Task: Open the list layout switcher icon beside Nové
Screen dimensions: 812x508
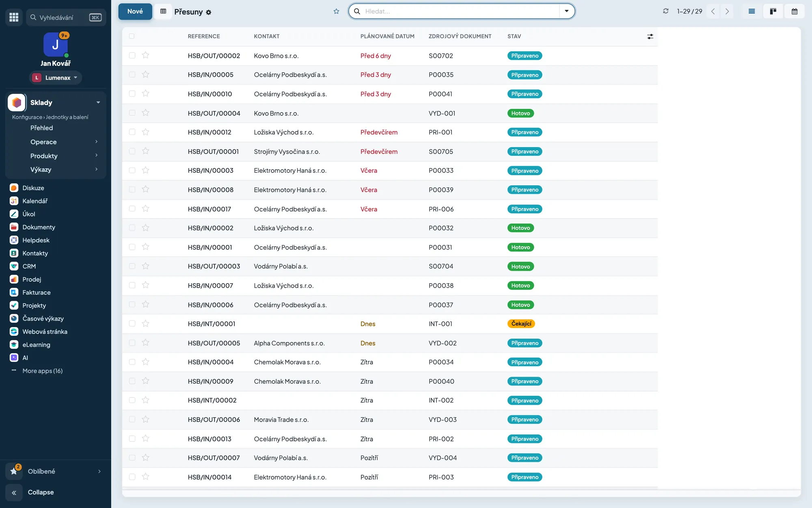Action: click(x=163, y=11)
